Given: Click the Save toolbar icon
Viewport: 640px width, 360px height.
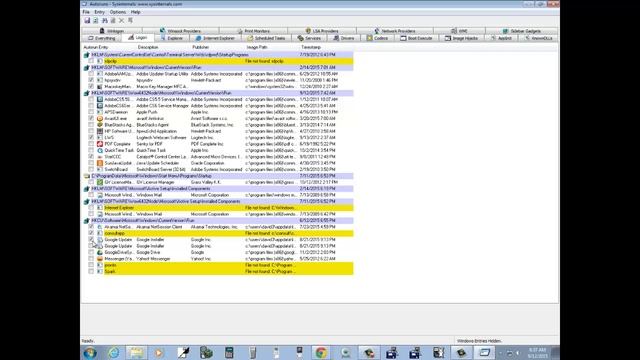Looking at the screenshot, I should [87, 20].
